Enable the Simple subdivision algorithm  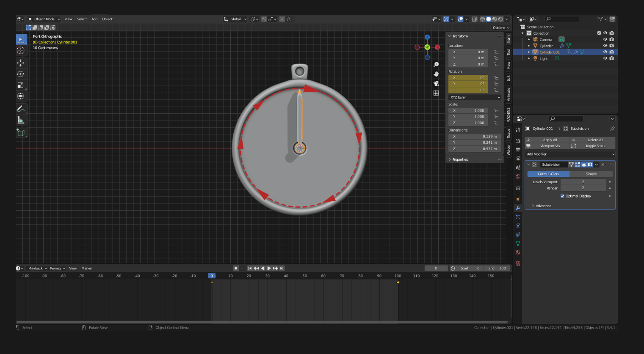pyautogui.click(x=591, y=174)
